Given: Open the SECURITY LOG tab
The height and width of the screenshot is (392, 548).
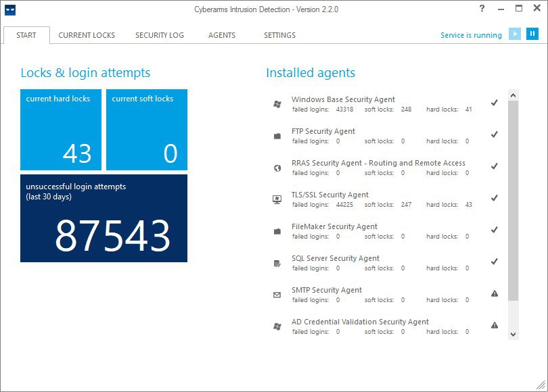Looking at the screenshot, I should point(160,35).
